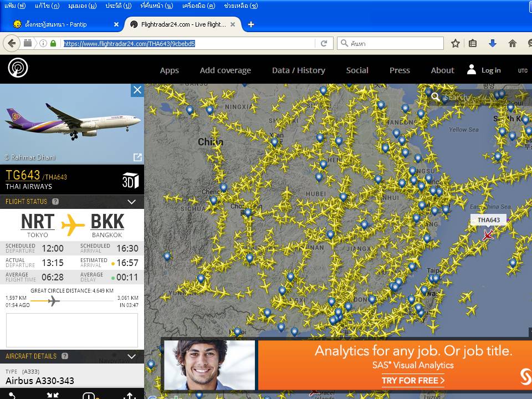
Task: Reload the page with the refresh icon
Action: [324, 43]
